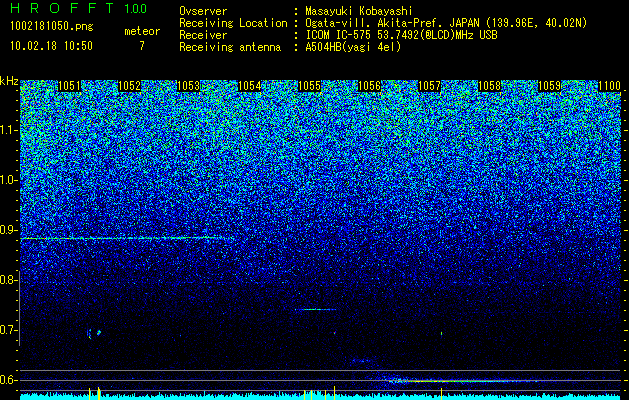Click the 1100 time label
Image resolution: width=629 pixels, height=400 pixels.
tap(609, 86)
